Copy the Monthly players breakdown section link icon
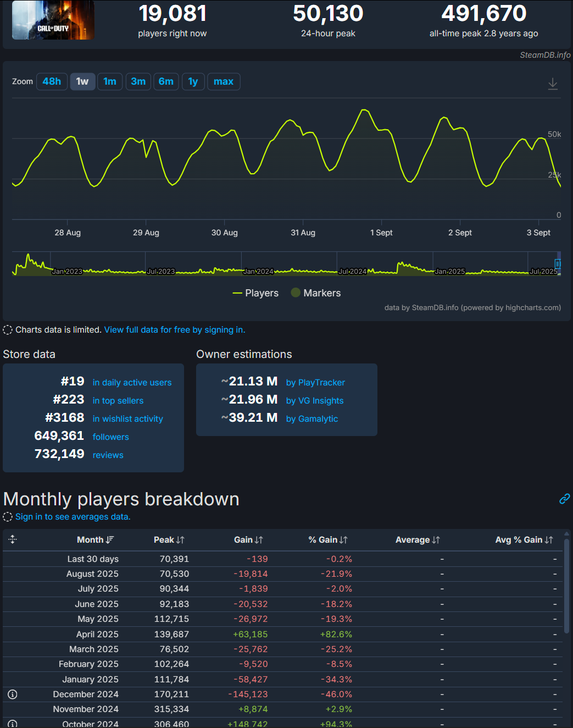The height and width of the screenshot is (728, 573). tap(564, 499)
